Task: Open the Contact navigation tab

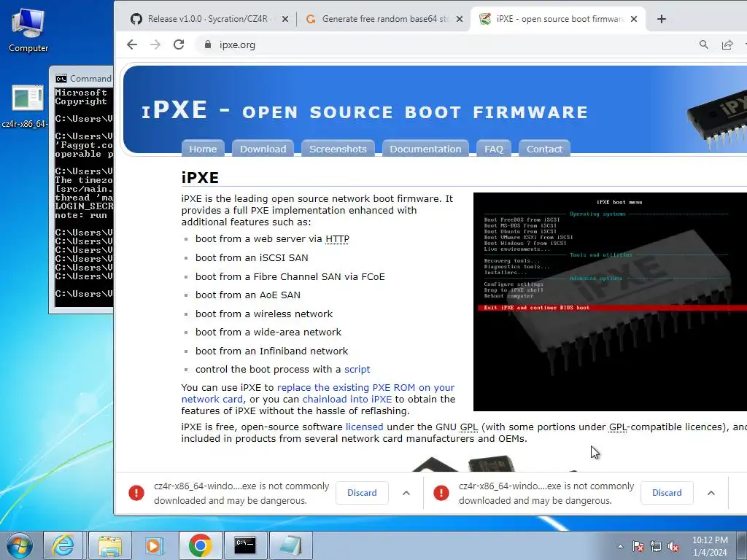Action: click(544, 149)
